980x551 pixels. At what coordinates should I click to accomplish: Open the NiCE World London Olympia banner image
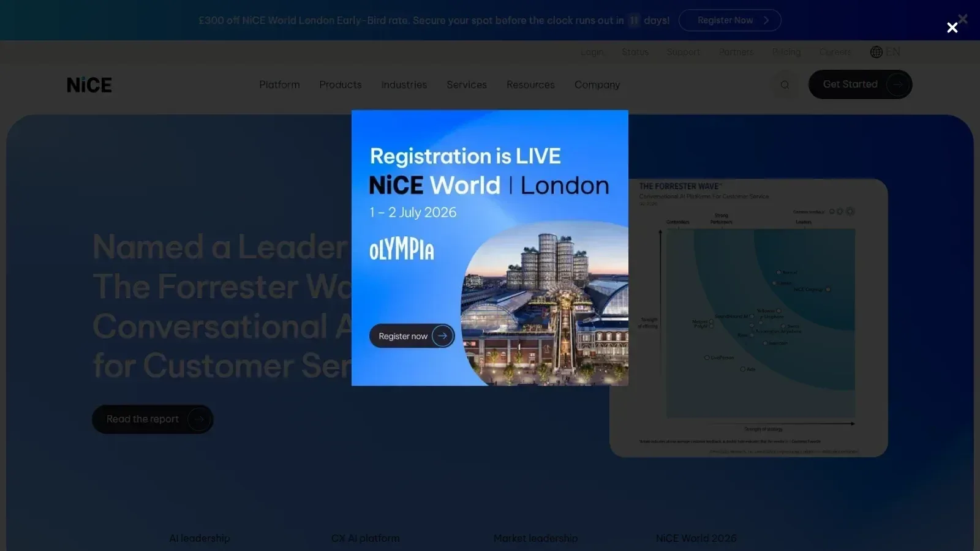click(x=490, y=248)
